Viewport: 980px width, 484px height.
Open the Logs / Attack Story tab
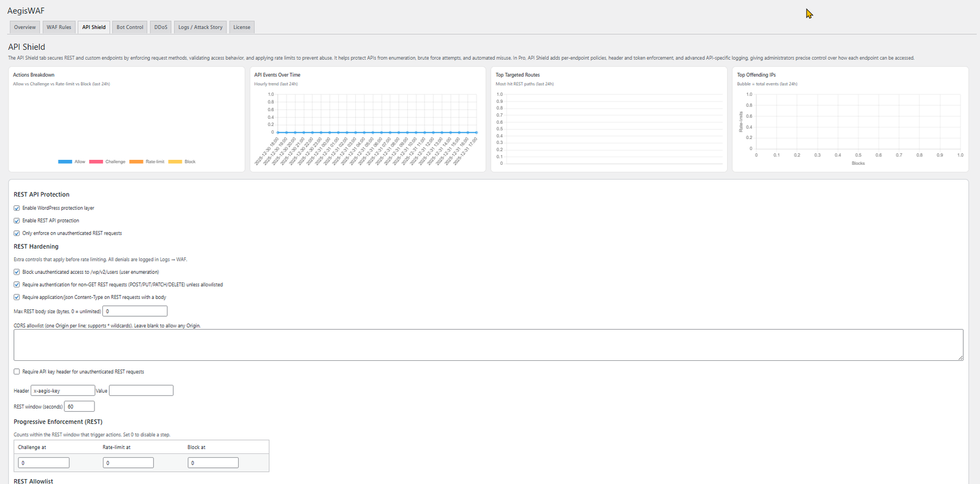(200, 27)
